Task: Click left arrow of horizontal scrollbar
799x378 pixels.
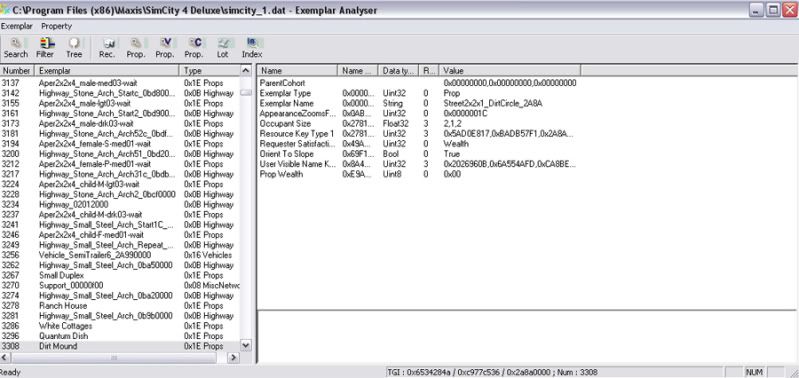Action: [x=5, y=358]
